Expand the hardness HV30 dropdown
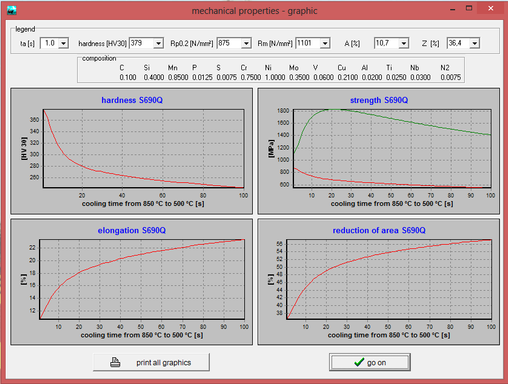This screenshot has width=508, height=384. [159, 43]
